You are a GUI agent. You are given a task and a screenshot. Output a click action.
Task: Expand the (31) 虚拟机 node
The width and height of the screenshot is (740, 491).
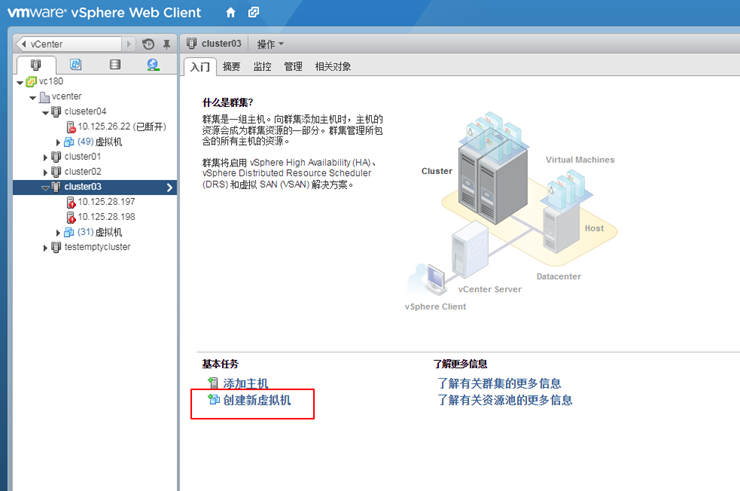pyautogui.click(x=58, y=233)
